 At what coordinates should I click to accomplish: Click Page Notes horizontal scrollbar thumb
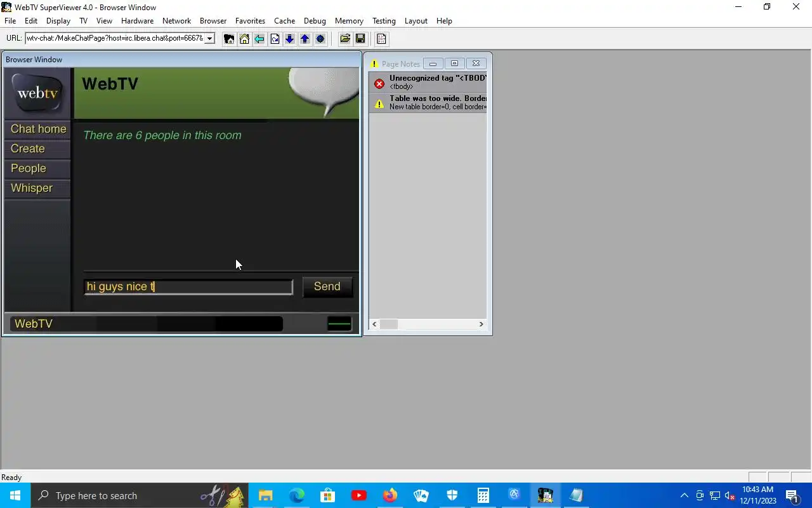tap(389, 324)
